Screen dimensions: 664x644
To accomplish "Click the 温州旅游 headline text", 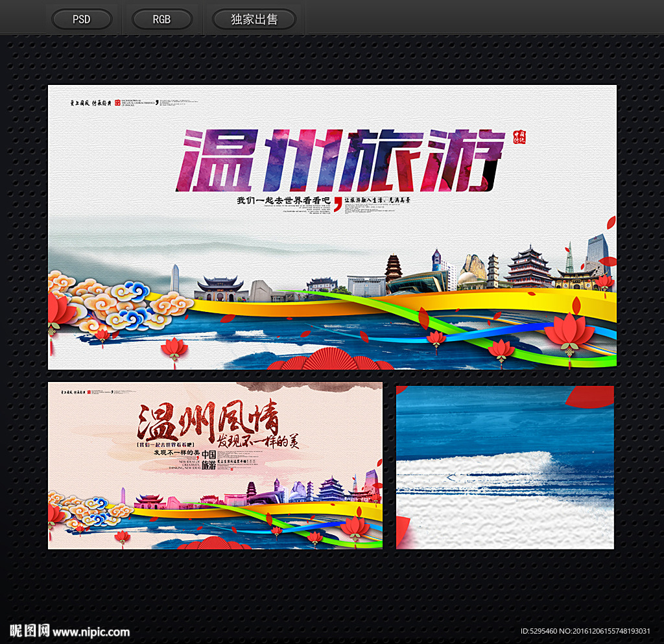I will click(x=341, y=160).
